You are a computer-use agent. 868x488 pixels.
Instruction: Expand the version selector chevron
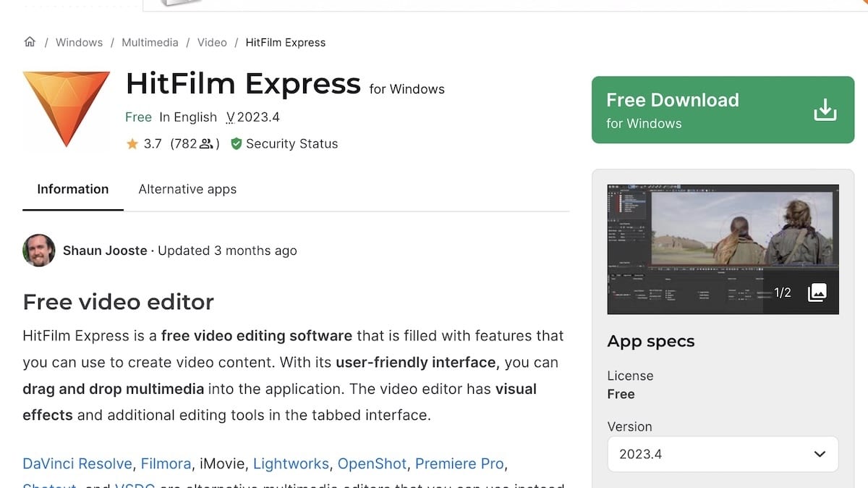point(819,454)
